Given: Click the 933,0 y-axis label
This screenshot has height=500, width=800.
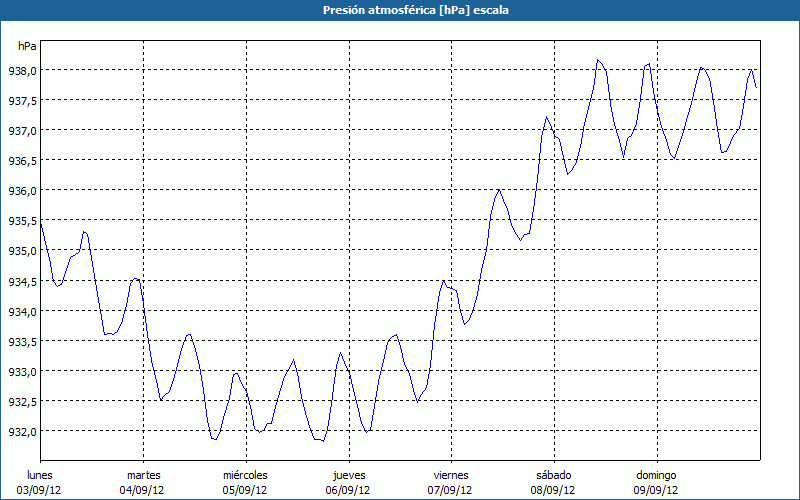Looking at the screenshot, I should coord(23,371).
